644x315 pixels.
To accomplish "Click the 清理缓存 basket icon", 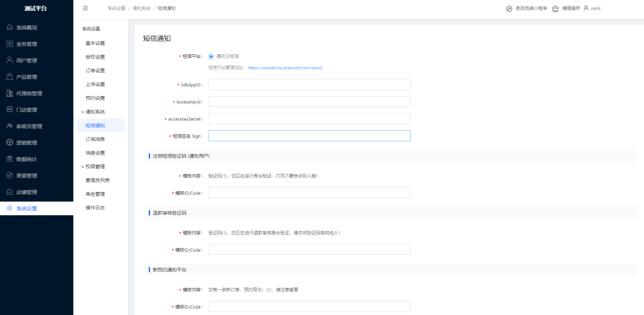I will pos(555,8).
